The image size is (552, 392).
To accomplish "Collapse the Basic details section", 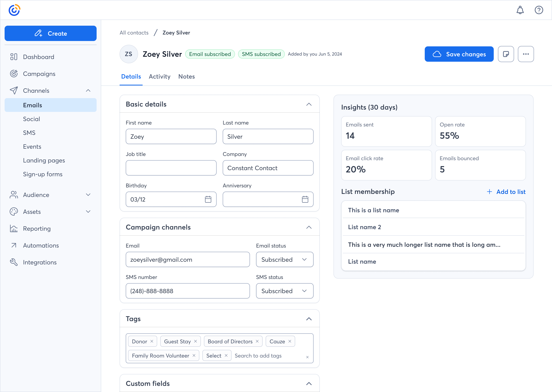I will coord(309,104).
